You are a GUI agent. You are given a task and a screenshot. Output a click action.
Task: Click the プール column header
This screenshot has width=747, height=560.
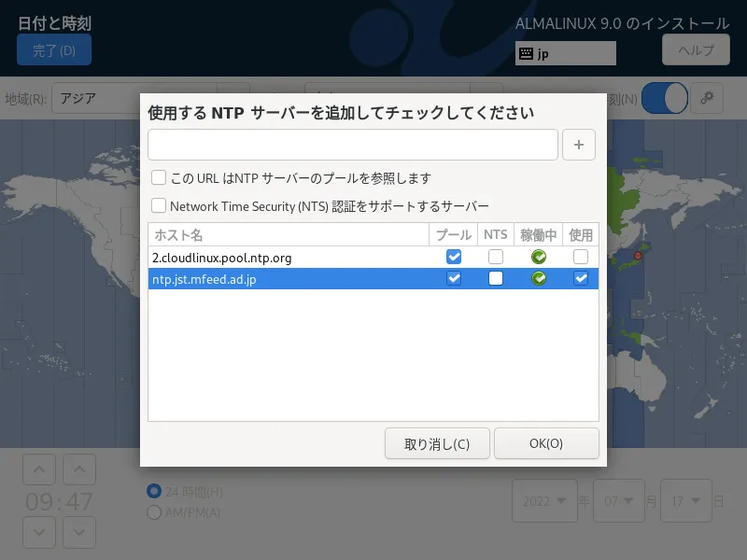pyautogui.click(x=454, y=235)
